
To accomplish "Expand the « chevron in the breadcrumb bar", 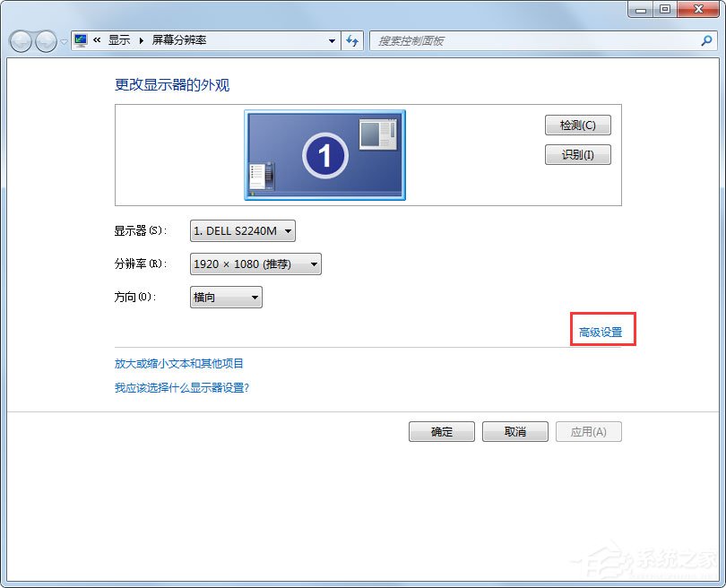I will (x=96, y=40).
